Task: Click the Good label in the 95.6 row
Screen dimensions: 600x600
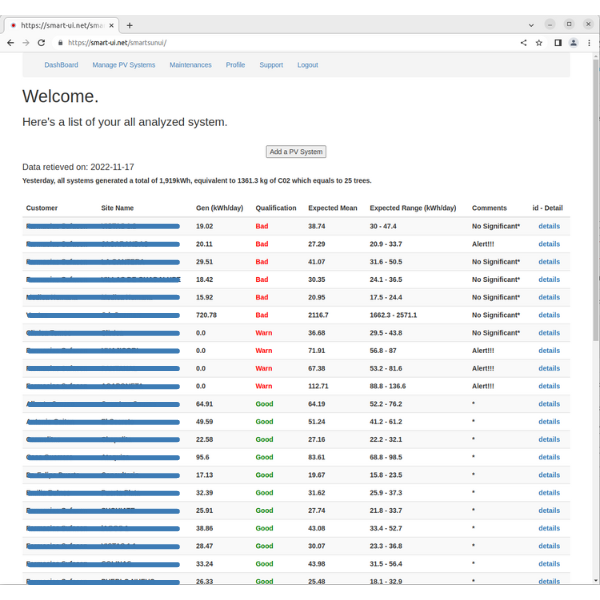Action: pos(264,457)
